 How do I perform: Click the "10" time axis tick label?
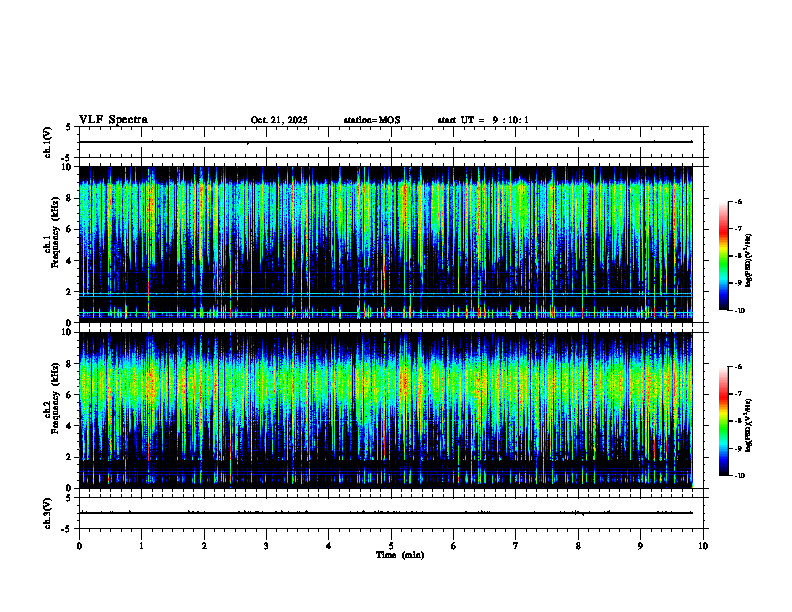coord(703,546)
